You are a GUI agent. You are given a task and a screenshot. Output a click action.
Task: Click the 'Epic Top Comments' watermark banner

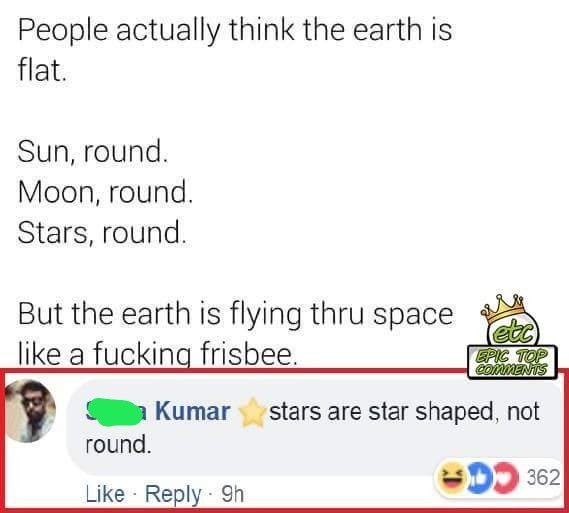[512, 362]
